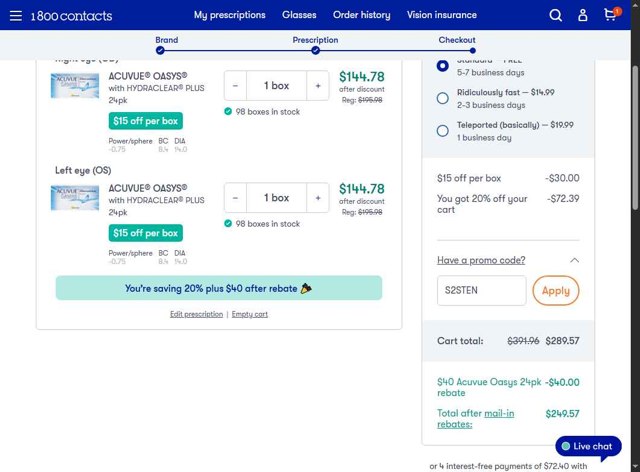This screenshot has height=472, width=640.
Task: Click the 1800 contacts logo
Action: coord(71,16)
